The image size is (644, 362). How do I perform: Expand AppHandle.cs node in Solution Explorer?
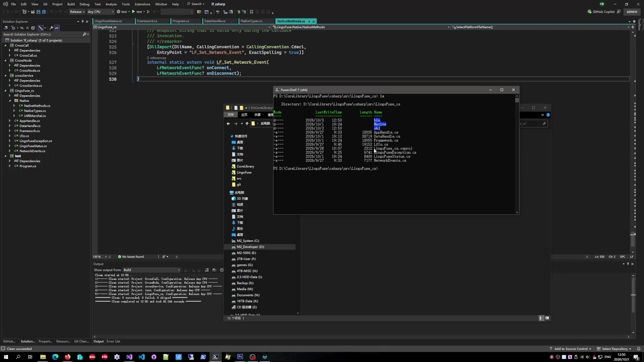[10, 121]
